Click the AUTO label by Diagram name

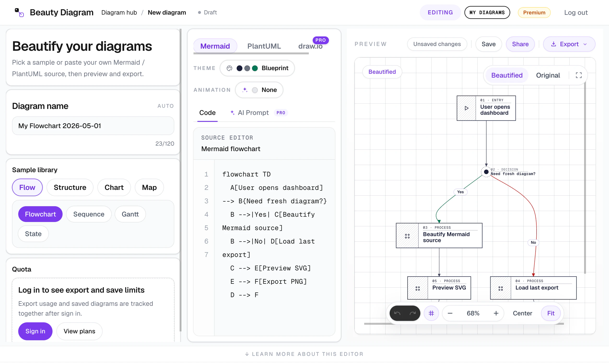(x=165, y=106)
